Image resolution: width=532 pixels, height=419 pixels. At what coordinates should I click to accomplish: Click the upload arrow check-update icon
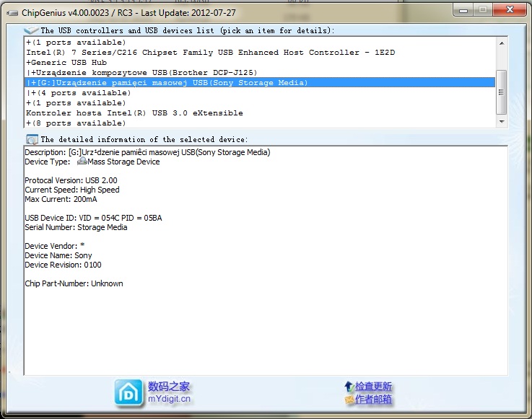[x=349, y=387]
